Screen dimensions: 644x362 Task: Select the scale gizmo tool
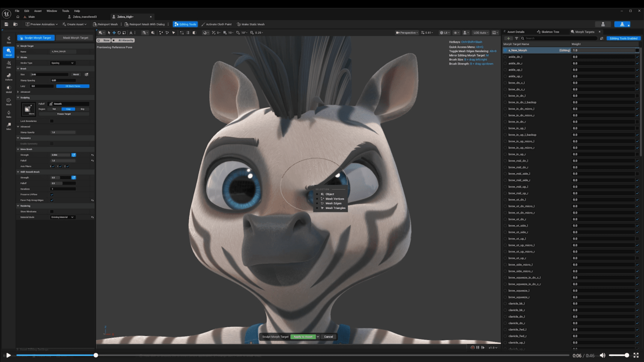click(124, 33)
